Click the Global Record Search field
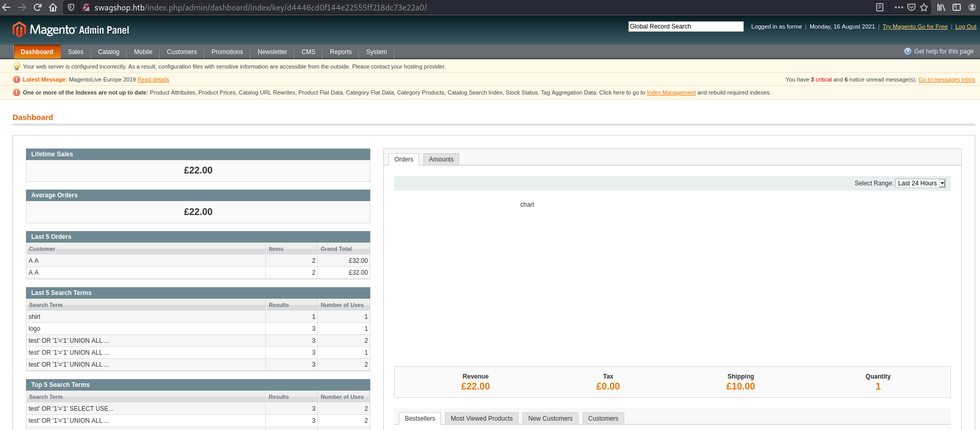 (x=685, y=26)
